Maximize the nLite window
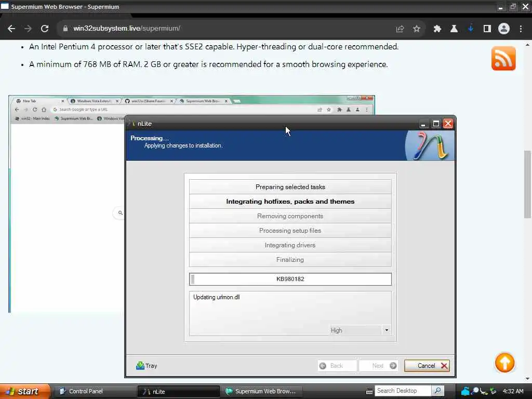 click(x=436, y=124)
